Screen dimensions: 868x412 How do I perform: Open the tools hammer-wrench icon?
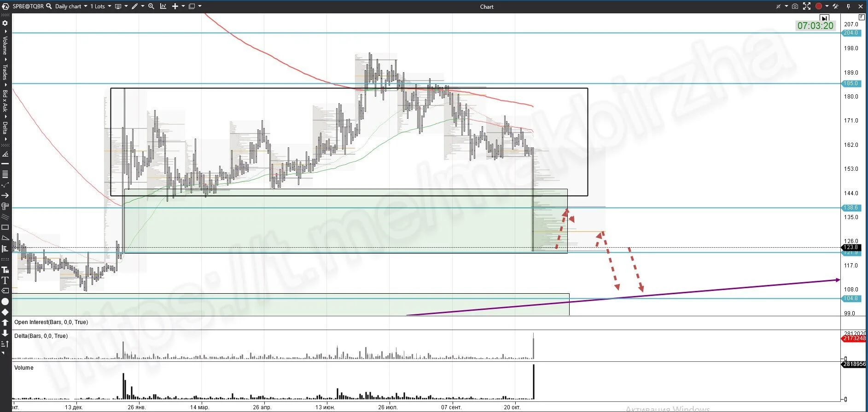835,6
